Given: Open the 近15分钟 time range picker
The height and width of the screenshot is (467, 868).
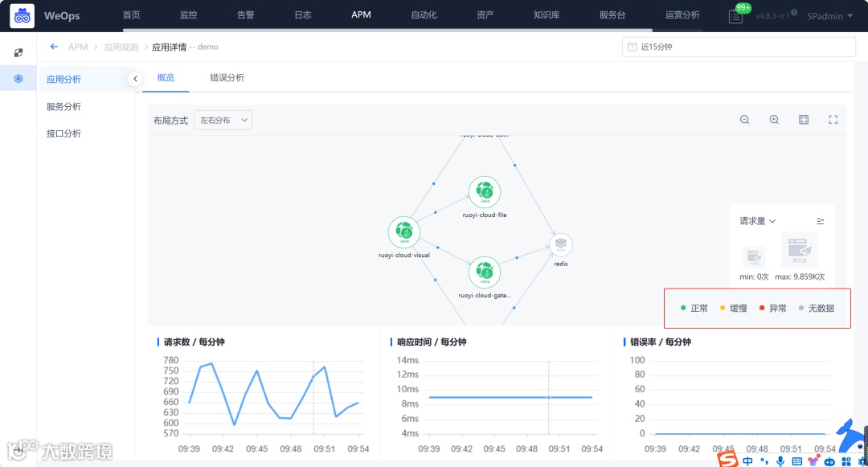Looking at the screenshot, I should [739, 47].
